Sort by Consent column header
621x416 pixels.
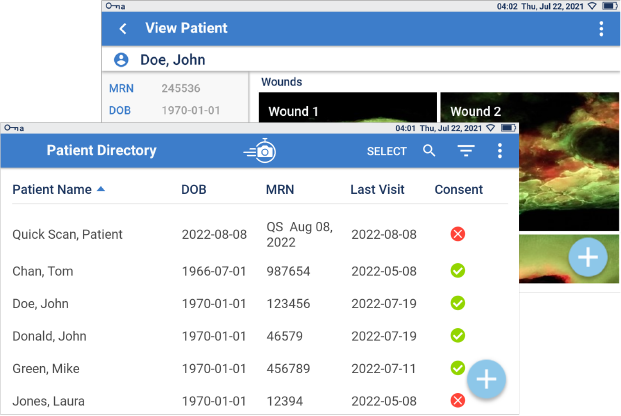pyautogui.click(x=459, y=189)
